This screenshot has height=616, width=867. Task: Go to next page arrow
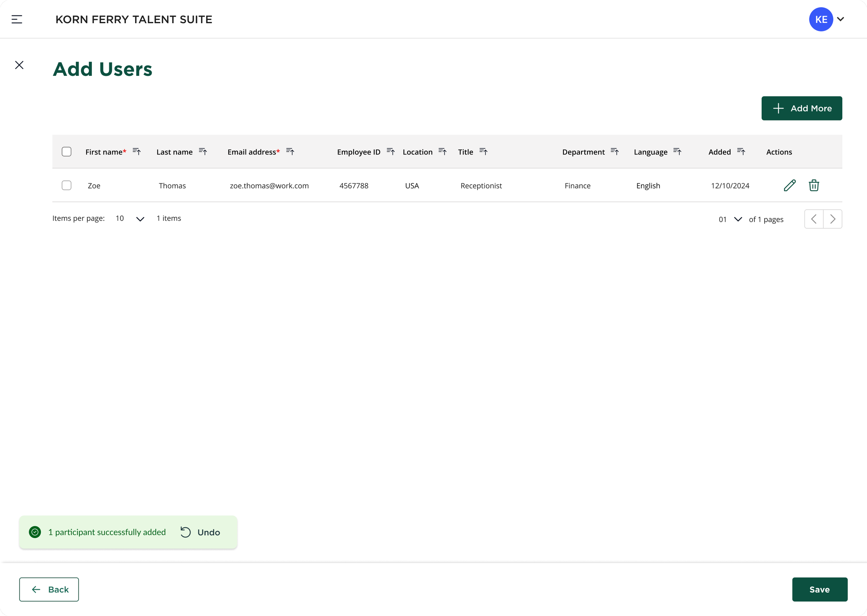click(832, 219)
